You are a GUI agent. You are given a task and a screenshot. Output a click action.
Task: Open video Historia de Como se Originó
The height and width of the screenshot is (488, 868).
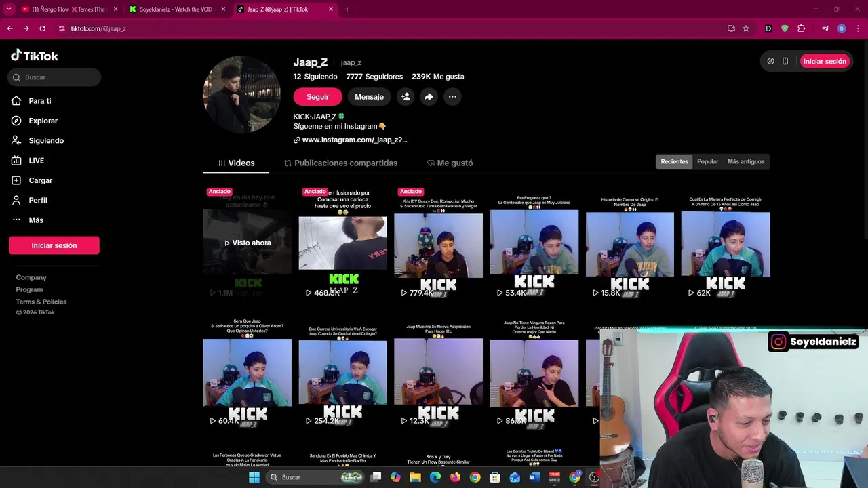click(x=630, y=243)
